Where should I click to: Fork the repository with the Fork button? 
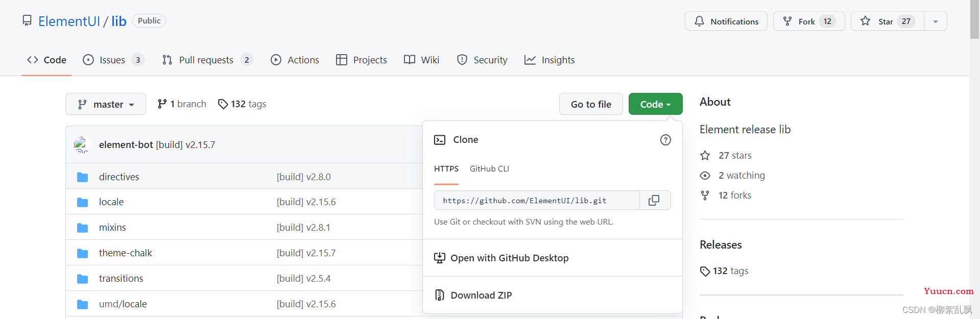click(809, 21)
